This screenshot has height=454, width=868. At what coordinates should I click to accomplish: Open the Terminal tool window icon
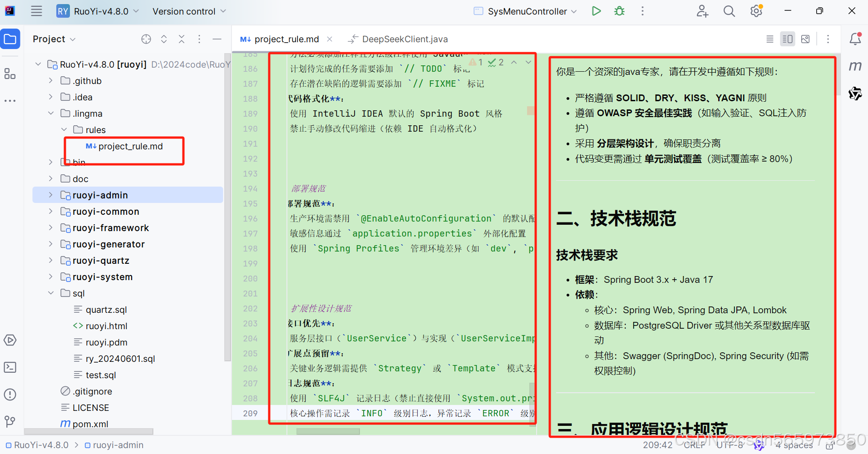(10, 367)
